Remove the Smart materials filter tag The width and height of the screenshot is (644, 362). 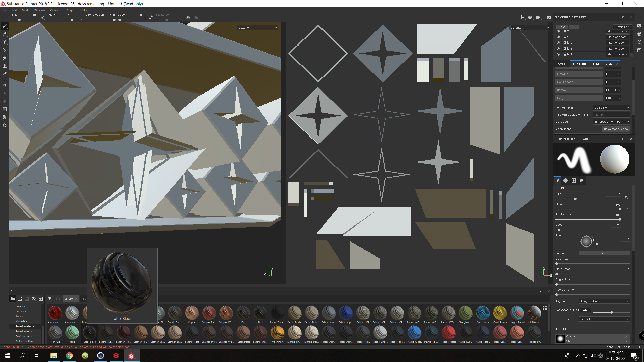point(76,299)
